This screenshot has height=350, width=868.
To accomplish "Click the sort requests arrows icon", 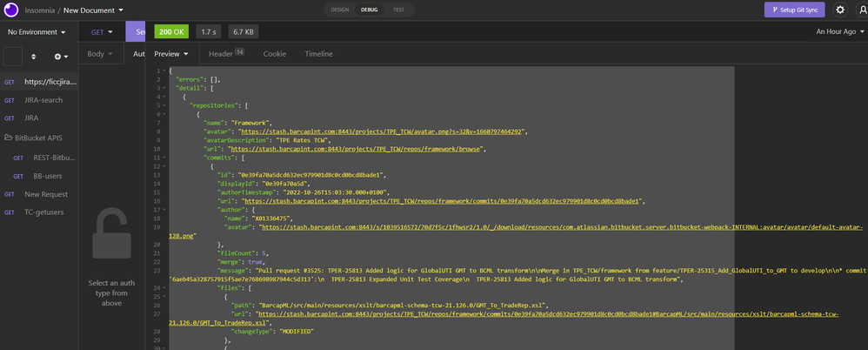I will point(34,57).
